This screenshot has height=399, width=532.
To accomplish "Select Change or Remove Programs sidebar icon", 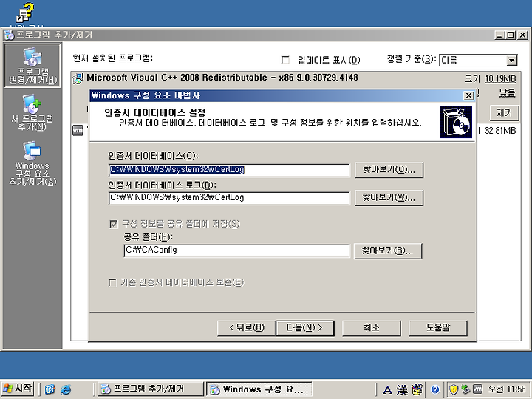I will [33, 66].
